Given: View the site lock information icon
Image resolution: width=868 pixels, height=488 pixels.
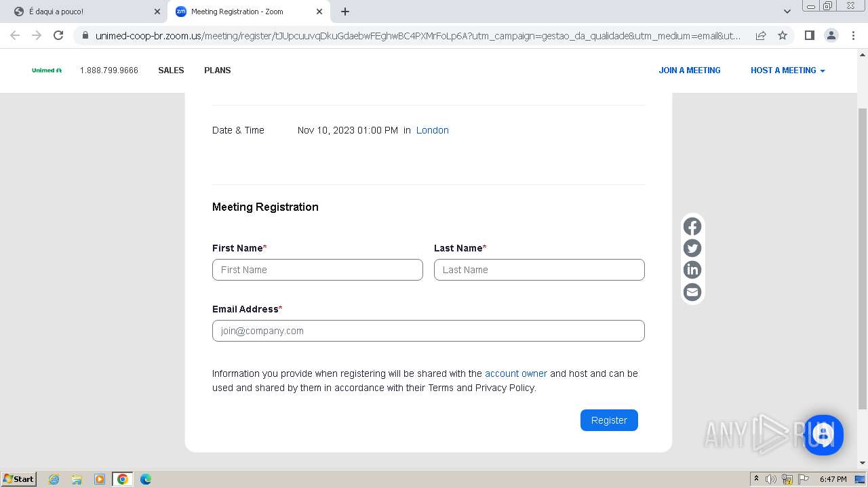Looking at the screenshot, I should pos(85,35).
